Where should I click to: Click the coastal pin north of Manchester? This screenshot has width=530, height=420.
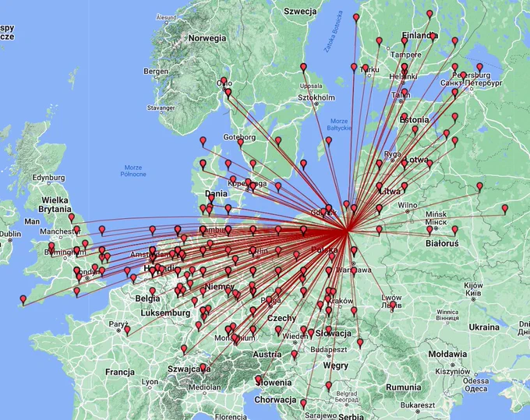pyautogui.click(x=72, y=217)
